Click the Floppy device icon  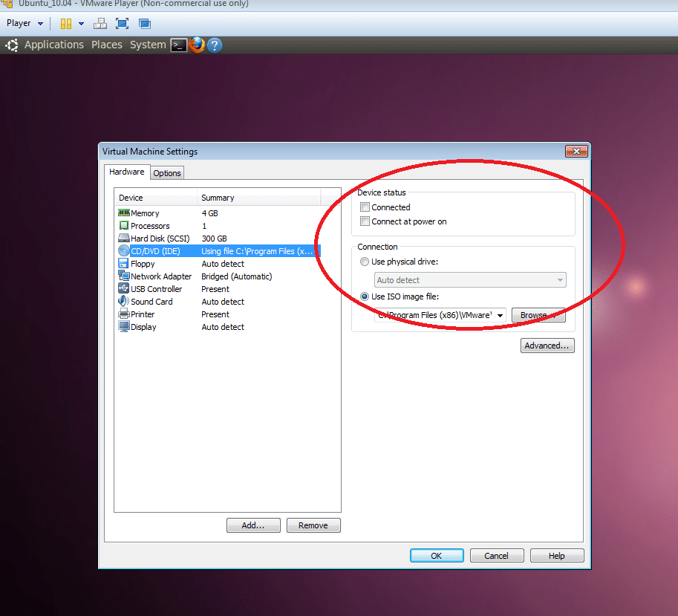click(124, 264)
